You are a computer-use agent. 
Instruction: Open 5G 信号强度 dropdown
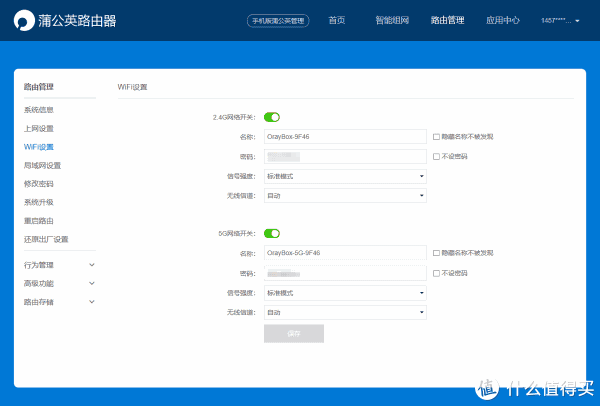[345, 293]
